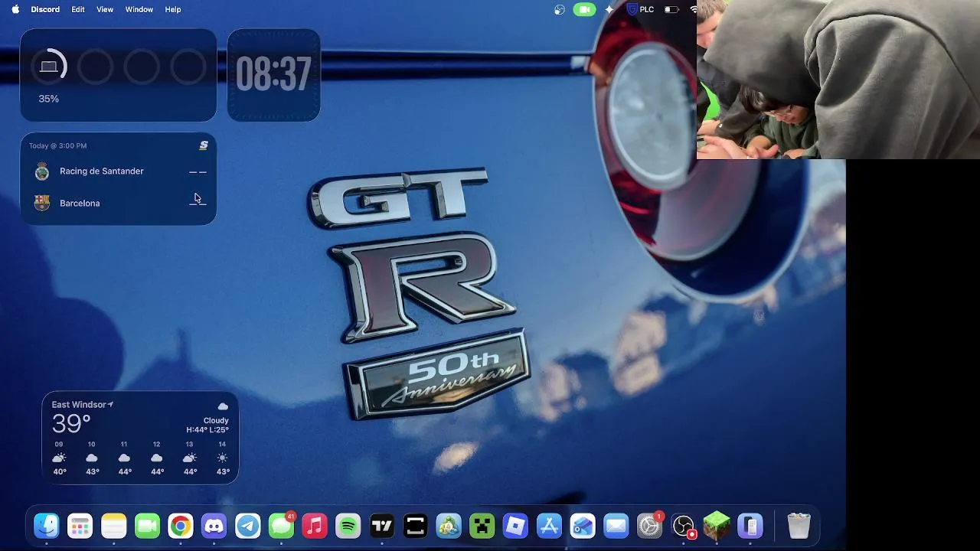Open Messages with the 41 badge
The width and height of the screenshot is (980, 551).
coord(281,526)
